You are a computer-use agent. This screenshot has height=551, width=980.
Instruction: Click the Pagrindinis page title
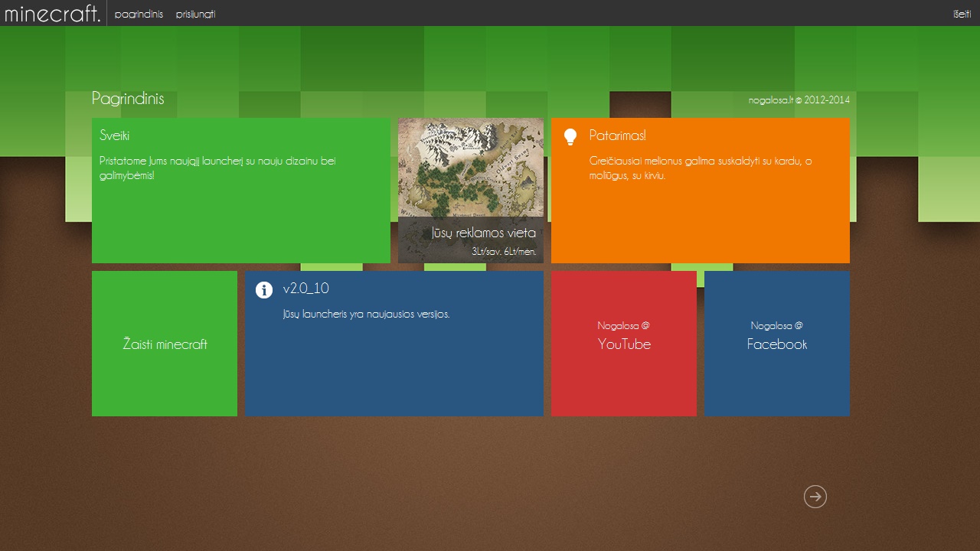pyautogui.click(x=128, y=99)
